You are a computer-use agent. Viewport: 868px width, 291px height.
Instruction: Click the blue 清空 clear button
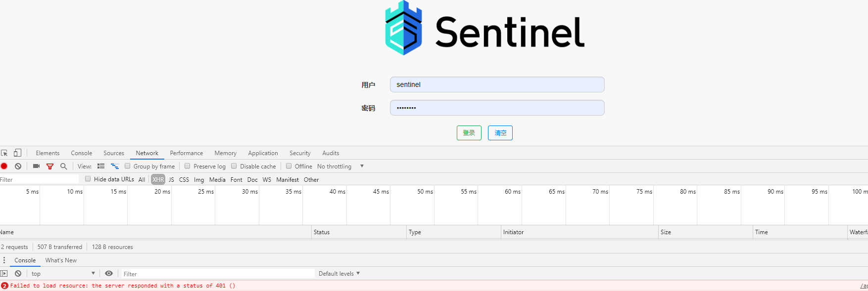pyautogui.click(x=500, y=133)
